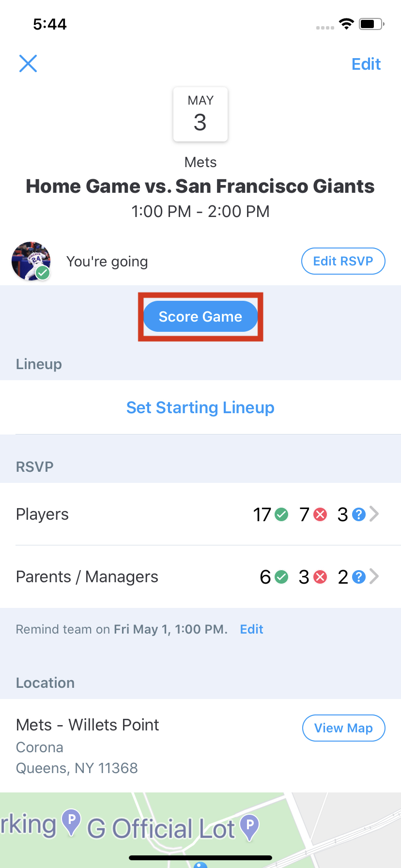
Task: Tap the blue question icon for Parents / Managers
Action: point(359,577)
